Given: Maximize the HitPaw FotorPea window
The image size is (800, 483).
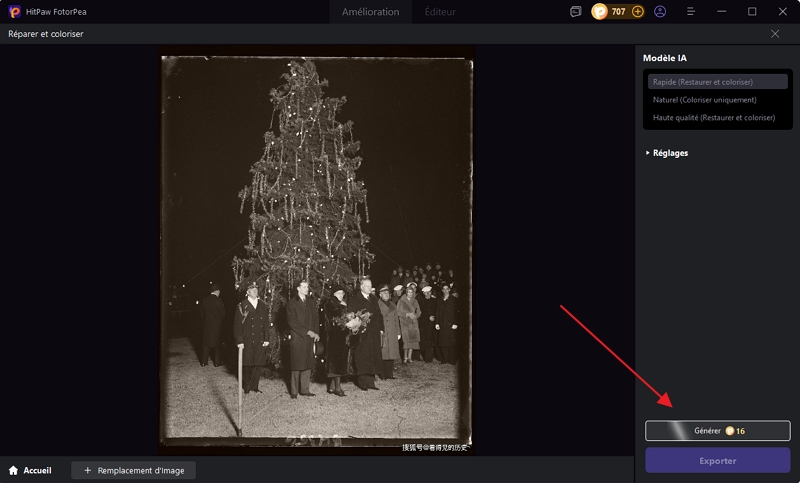Looking at the screenshot, I should tap(752, 11).
